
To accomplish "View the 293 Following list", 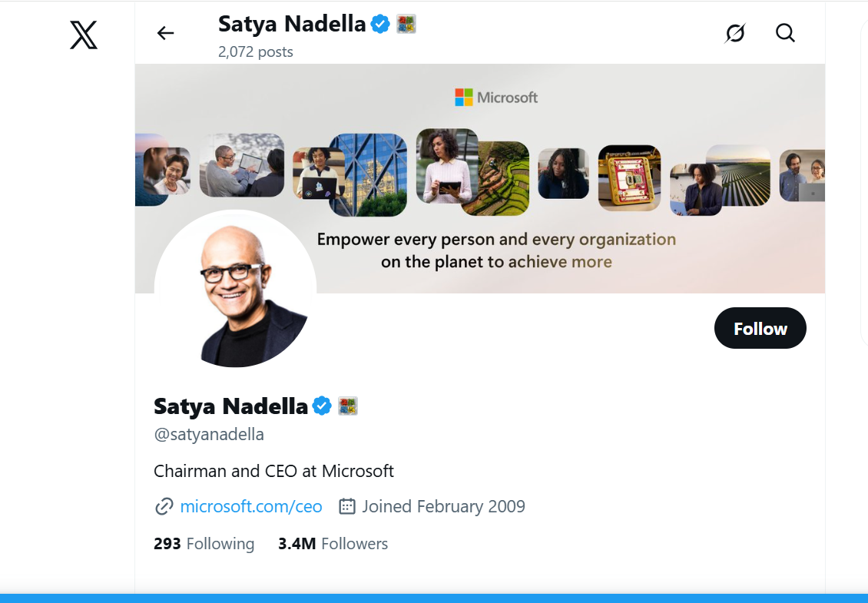I will [x=204, y=543].
